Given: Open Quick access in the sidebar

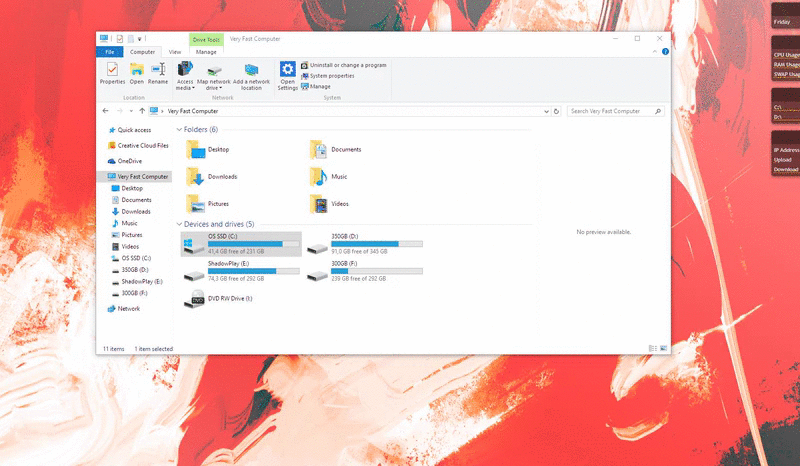Looking at the screenshot, I should [130, 130].
